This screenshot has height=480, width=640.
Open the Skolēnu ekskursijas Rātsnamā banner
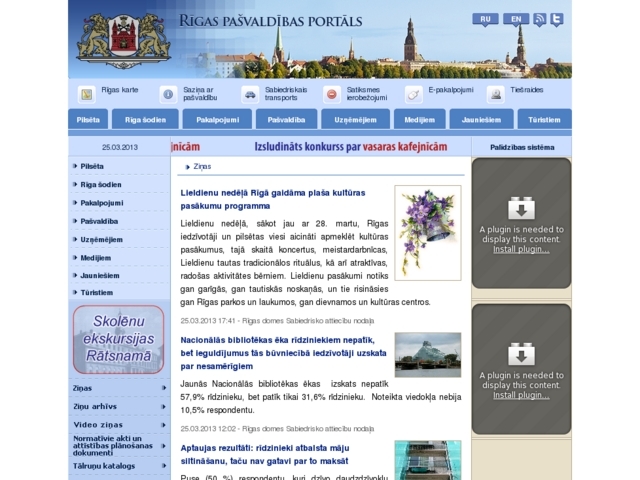pyautogui.click(x=118, y=339)
